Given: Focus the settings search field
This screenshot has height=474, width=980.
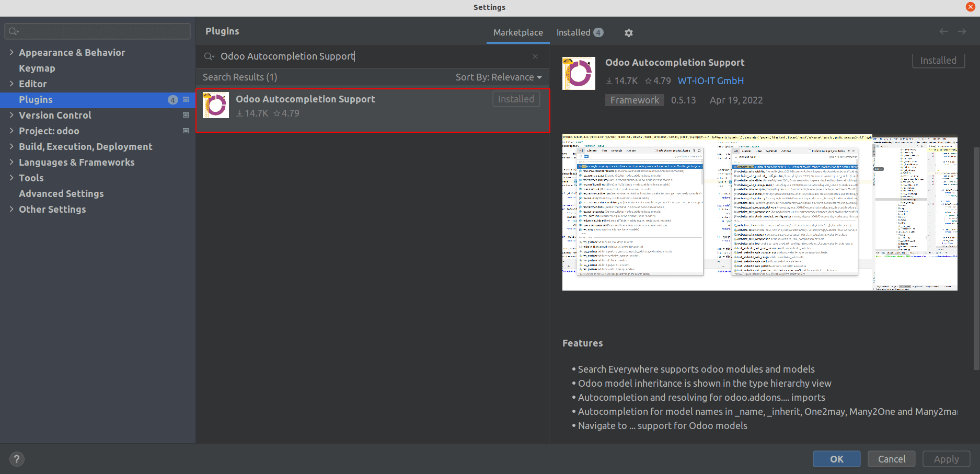Looking at the screenshot, I should 98,31.
